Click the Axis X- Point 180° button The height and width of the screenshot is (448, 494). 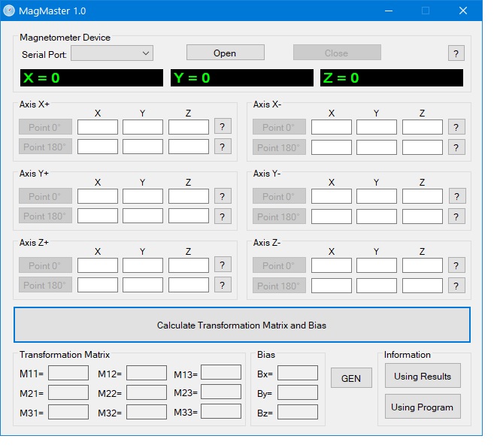click(x=279, y=147)
